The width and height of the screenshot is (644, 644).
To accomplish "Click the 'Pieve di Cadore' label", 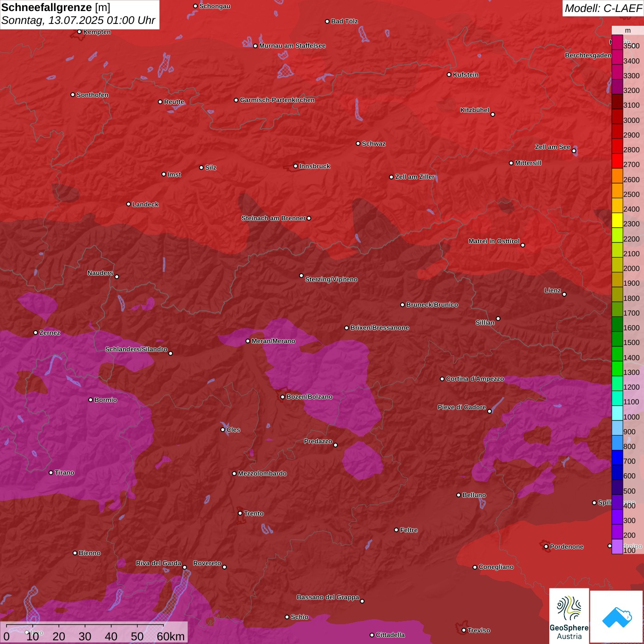I will pyautogui.click(x=462, y=408).
